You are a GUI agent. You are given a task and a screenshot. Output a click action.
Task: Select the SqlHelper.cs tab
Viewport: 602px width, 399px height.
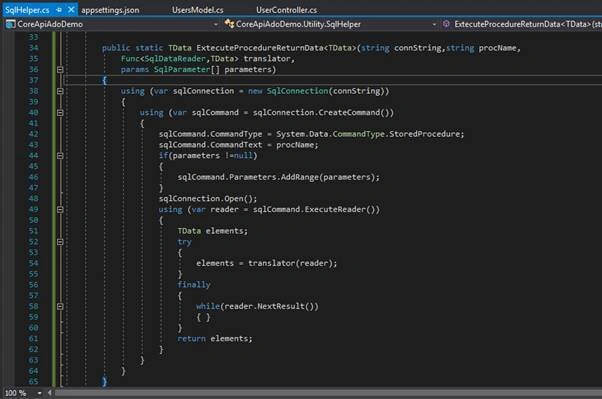coord(27,10)
